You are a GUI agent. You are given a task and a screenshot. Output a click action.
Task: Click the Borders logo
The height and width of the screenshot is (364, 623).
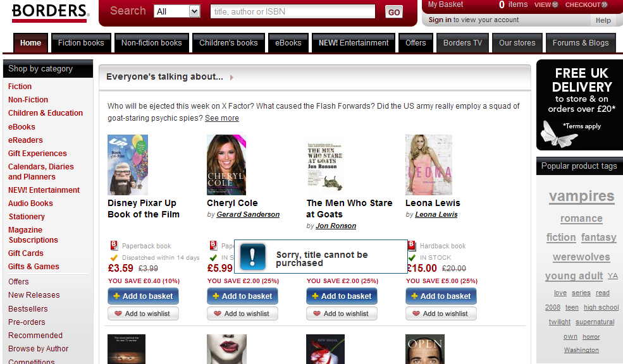coord(50,12)
